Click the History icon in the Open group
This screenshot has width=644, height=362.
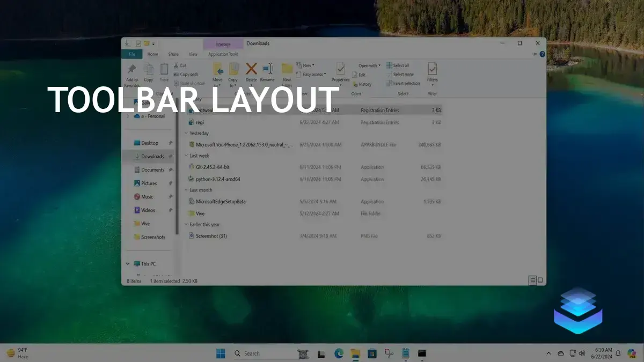pos(364,84)
